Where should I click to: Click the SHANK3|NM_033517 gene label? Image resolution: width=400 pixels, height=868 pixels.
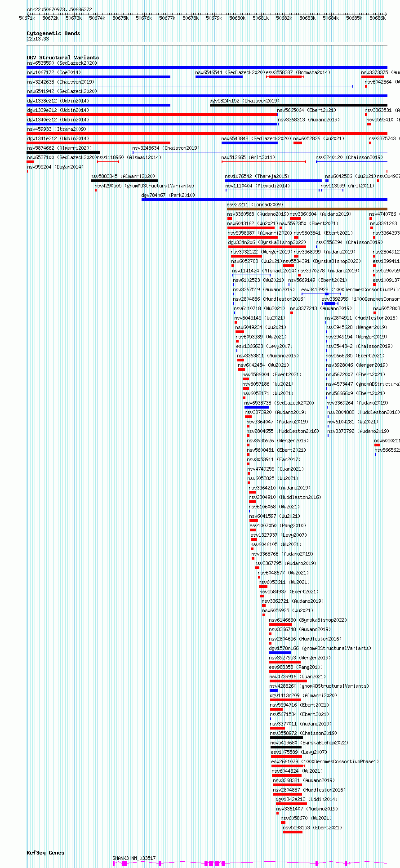click(x=134, y=858)
